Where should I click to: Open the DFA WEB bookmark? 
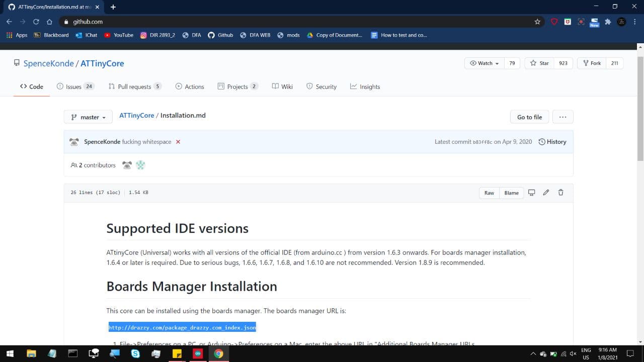click(255, 35)
